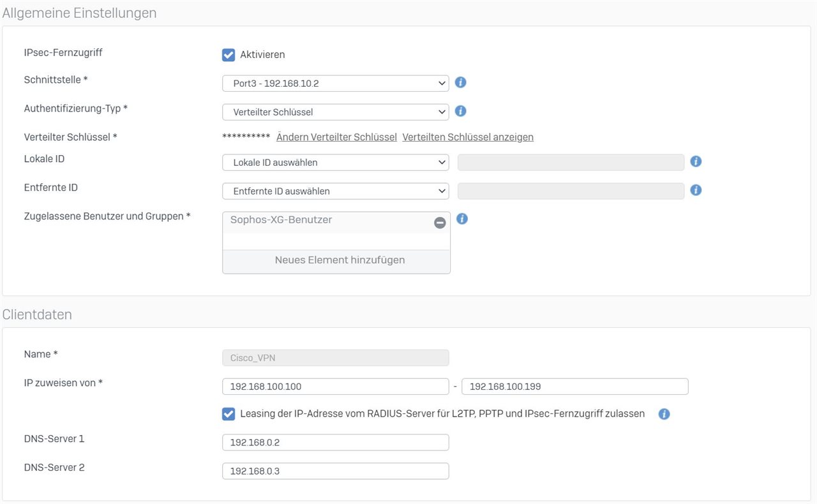Screen dimensions: 817x504
Task: Click Ändern Verteilter Schlüssel link
Action: coord(336,137)
